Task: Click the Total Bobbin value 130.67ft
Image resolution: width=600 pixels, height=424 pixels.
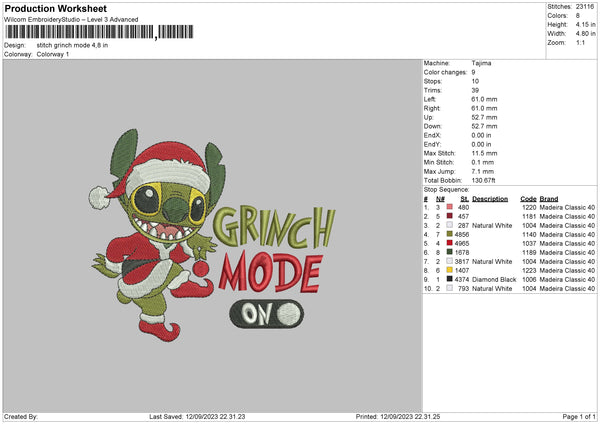Action: pos(484,180)
